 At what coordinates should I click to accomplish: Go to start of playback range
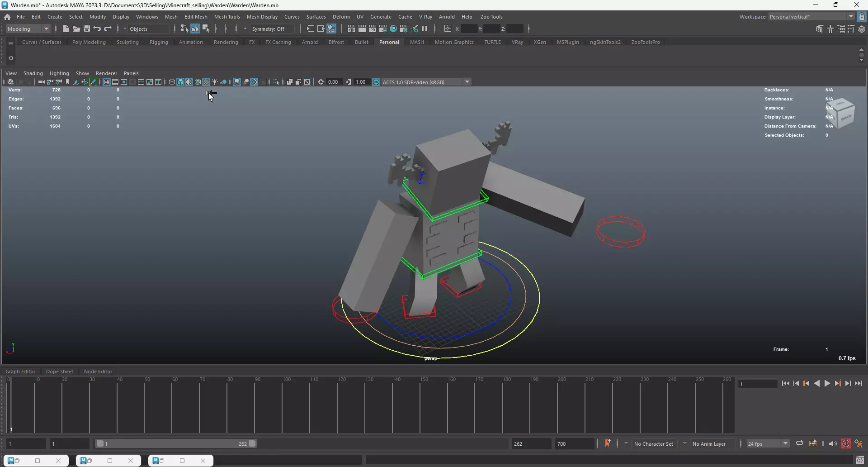785,383
